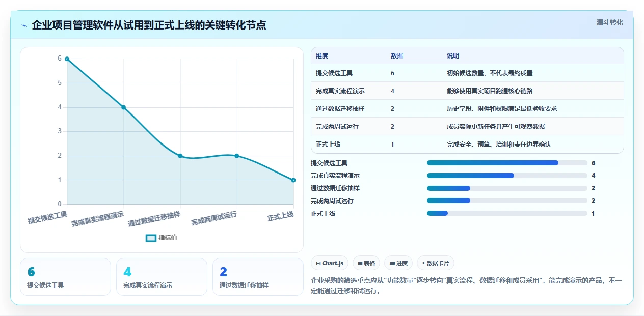Click the chart data point at value 1

(293, 180)
